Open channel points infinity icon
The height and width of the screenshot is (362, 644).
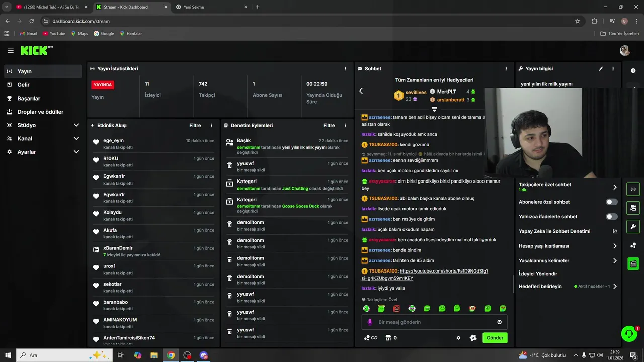click(371, 338)
